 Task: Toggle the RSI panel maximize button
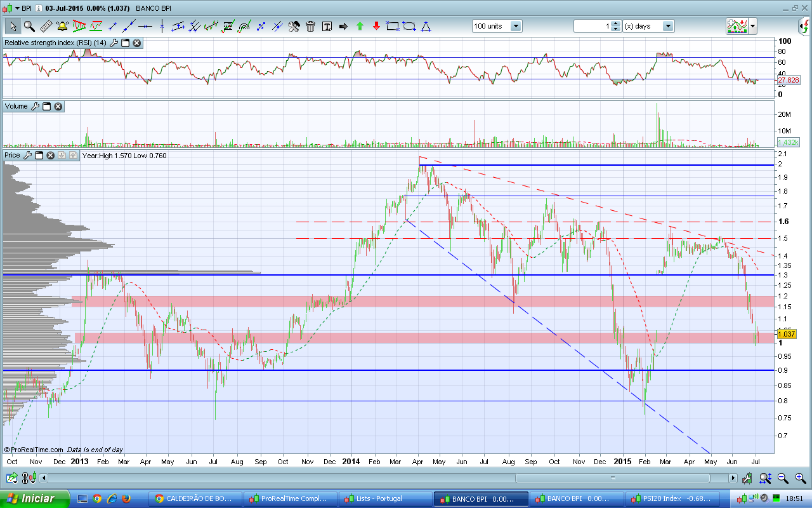(125, 43)
